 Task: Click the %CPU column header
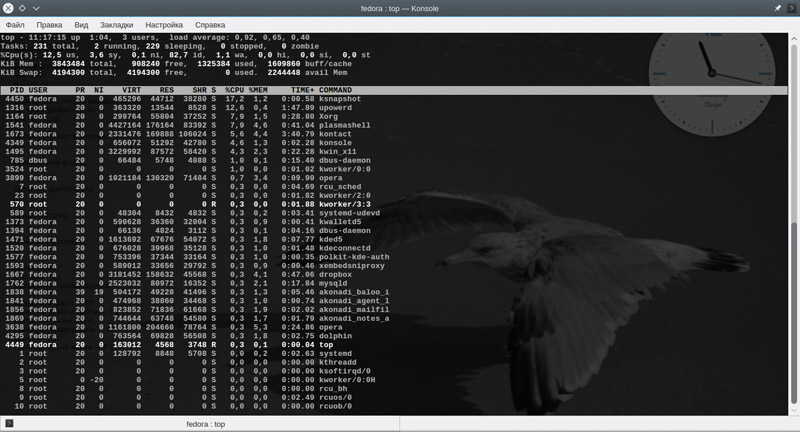235,90
